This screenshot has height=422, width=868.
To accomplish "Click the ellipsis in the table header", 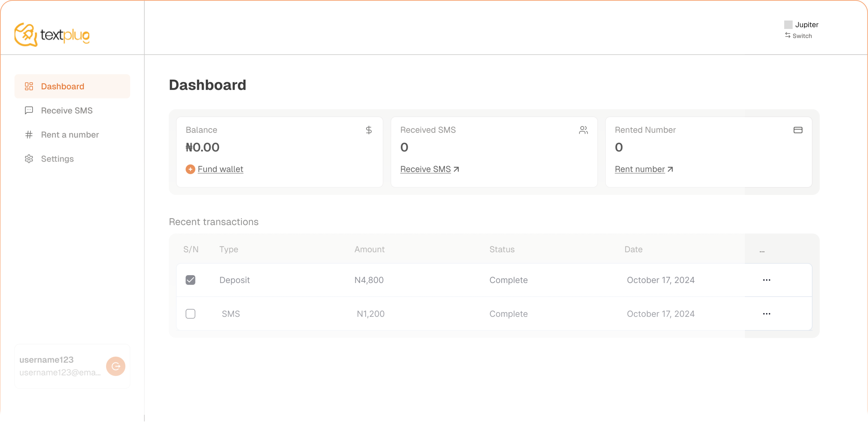I will (762, 251).
